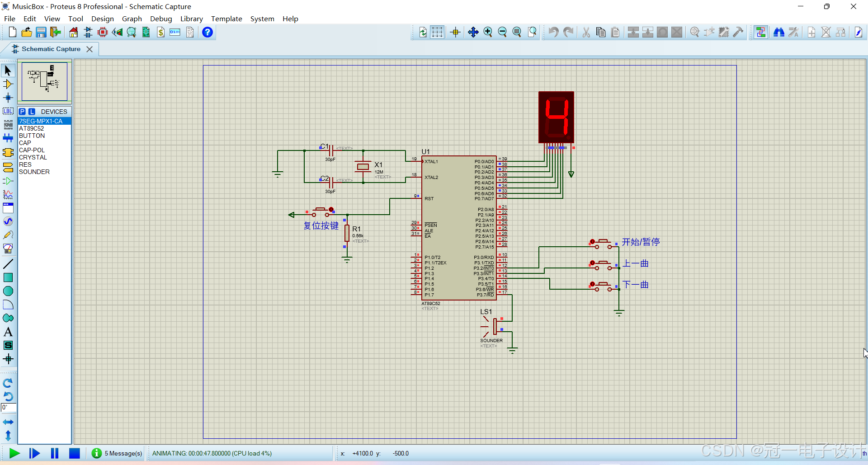The image size is (868, 465).
Task: Click the L library manage button
Action: click(x=32, y=112)
